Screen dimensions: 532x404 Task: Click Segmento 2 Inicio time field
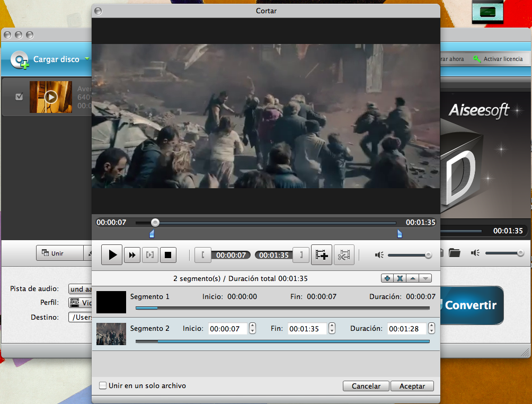click(x=227, y=329)
